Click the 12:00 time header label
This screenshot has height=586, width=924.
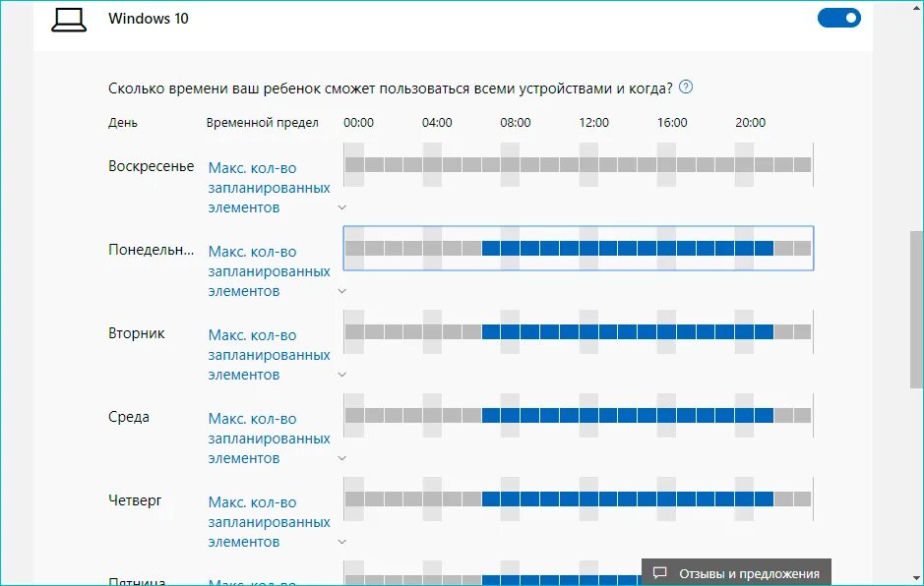pyautogui.click(x=594, y=123)
